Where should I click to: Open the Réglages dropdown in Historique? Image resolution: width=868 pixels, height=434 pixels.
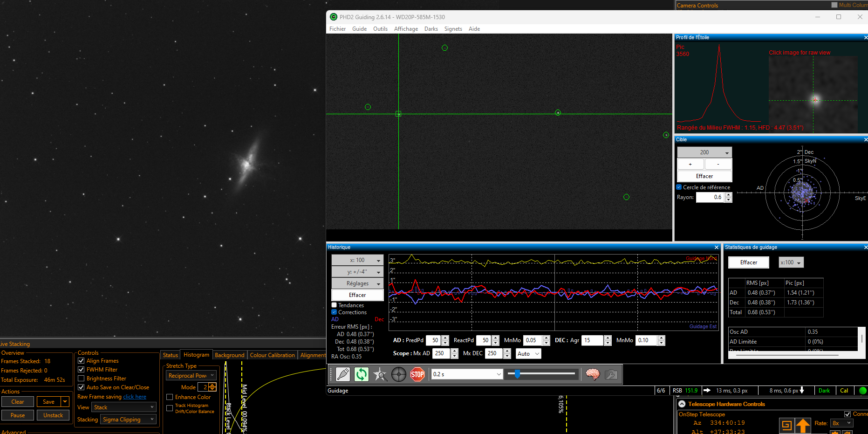tap(357, 283)
